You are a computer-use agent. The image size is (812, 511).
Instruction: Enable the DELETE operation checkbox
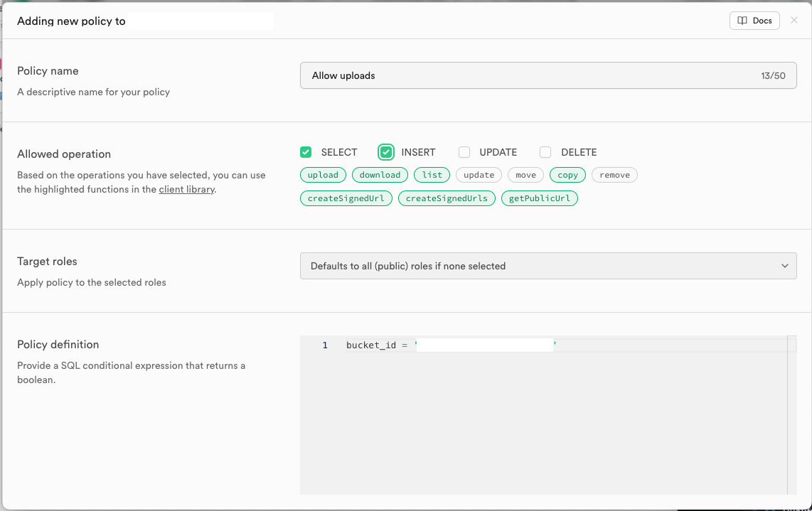545,152
